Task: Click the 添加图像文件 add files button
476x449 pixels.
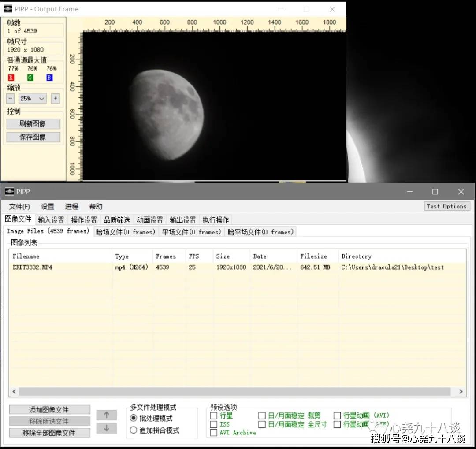Action: [x=49, y=410]
